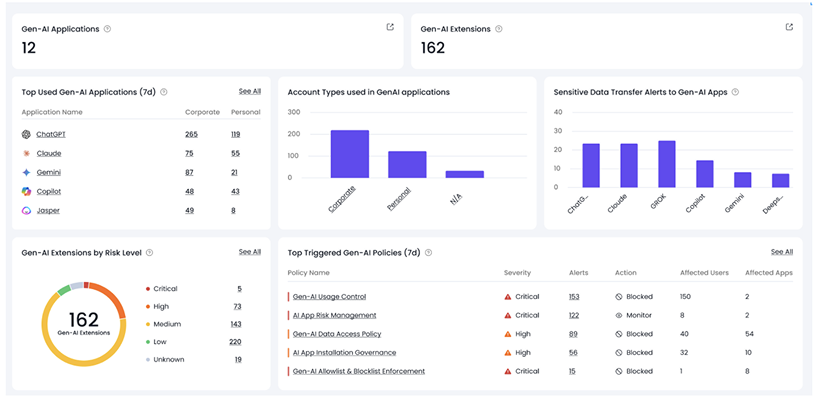Open the AI App Installation Governance policy
This screenshot has width=816, height=396.
(345, 352)
